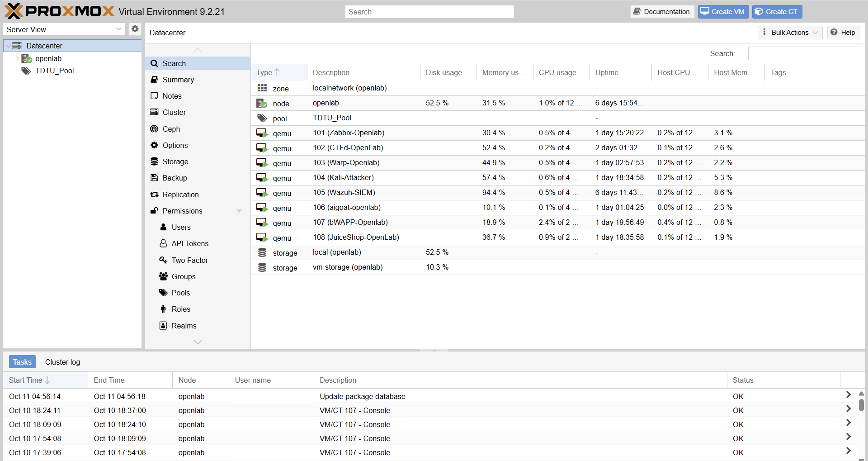This screenshot has width=868, height=461.
Task: Click the Storage database icon in sidebar
Action: pyautogui.click(x=154, y=162)
